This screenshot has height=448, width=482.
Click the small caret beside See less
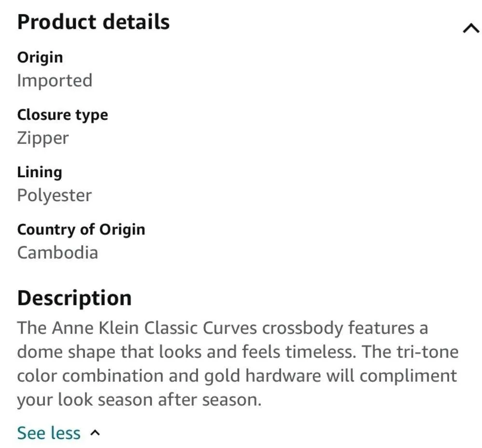click(x=95, y=433)
